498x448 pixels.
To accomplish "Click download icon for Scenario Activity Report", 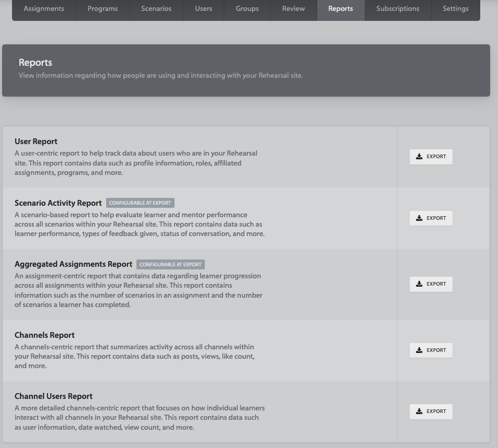I will point(419,218).
